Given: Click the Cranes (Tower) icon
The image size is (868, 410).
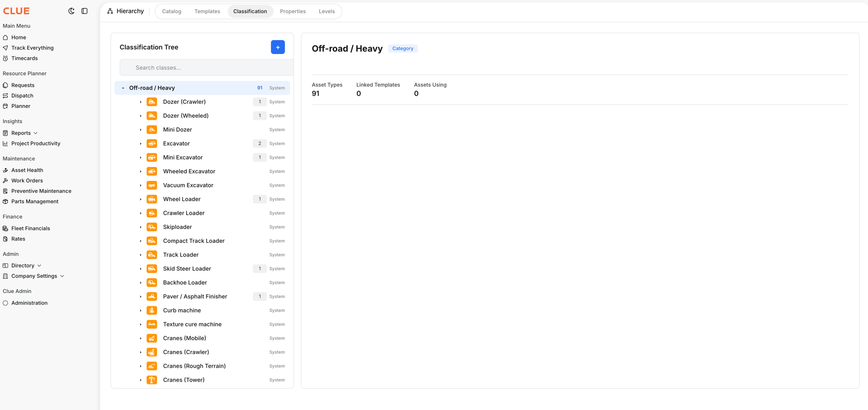Looking at the screenshot, I should [152, 379].
